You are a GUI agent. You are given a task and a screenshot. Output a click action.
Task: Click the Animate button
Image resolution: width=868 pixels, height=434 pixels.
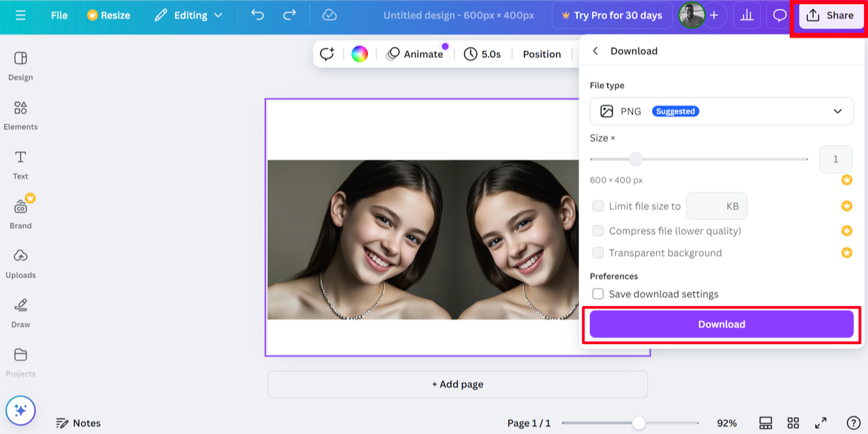[x=414, y=54]
